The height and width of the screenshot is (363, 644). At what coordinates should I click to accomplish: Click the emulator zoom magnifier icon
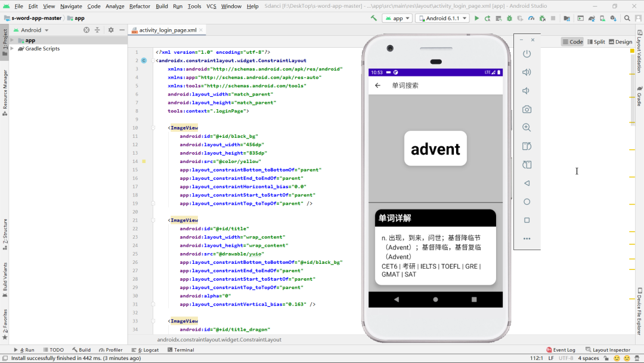click(x=527, y=127)
